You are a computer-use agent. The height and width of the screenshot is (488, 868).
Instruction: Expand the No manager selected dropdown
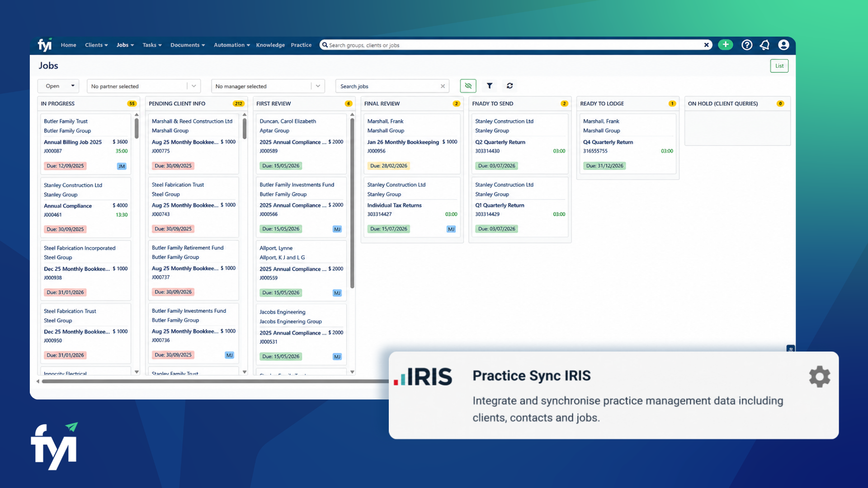(x=268, y=86)
